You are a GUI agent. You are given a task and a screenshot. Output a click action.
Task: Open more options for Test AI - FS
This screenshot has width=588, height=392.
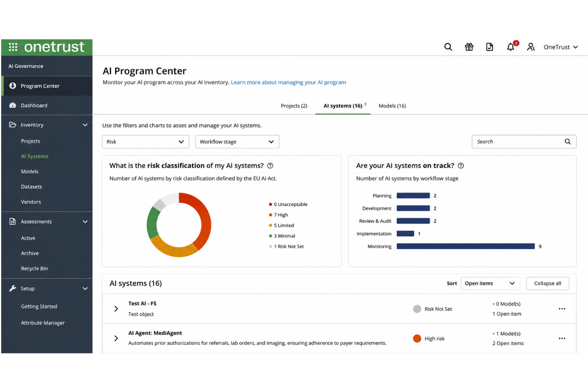562,309
